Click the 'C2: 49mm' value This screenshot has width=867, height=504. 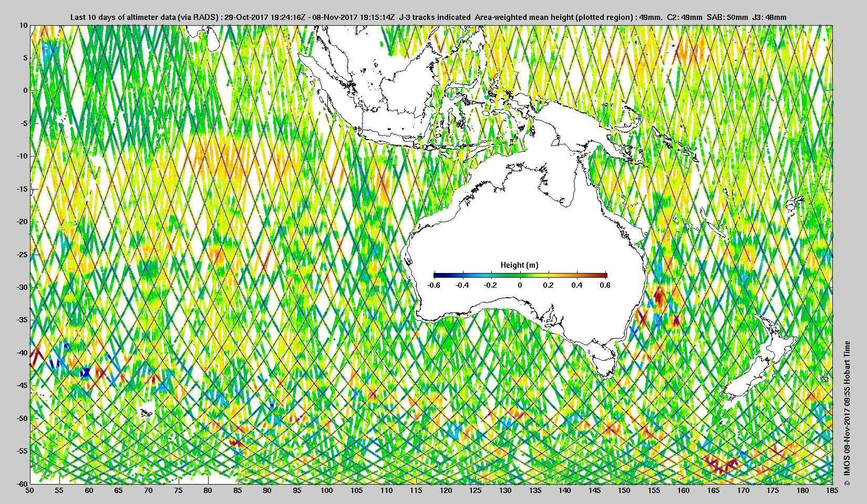684,17
